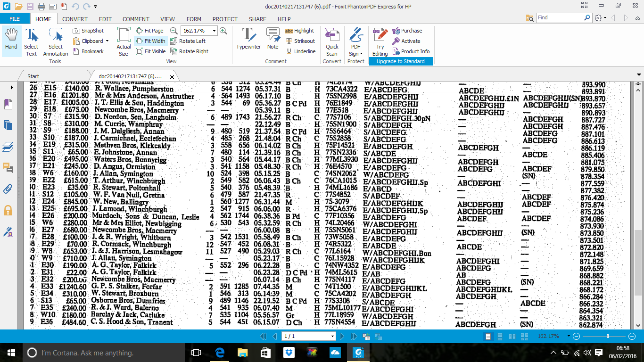
Task: Set view to Actual Size
Action: coord(124,41)
